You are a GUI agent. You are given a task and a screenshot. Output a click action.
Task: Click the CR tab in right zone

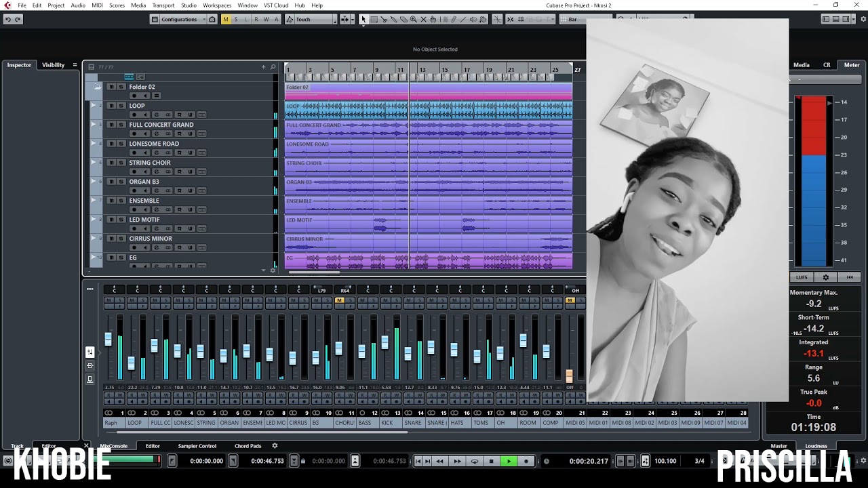point(827,65)
